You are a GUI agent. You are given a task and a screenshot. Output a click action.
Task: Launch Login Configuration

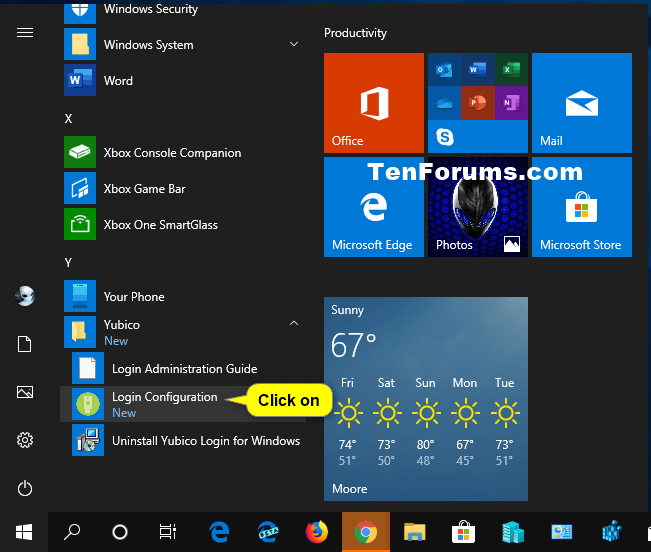point(183,404)
